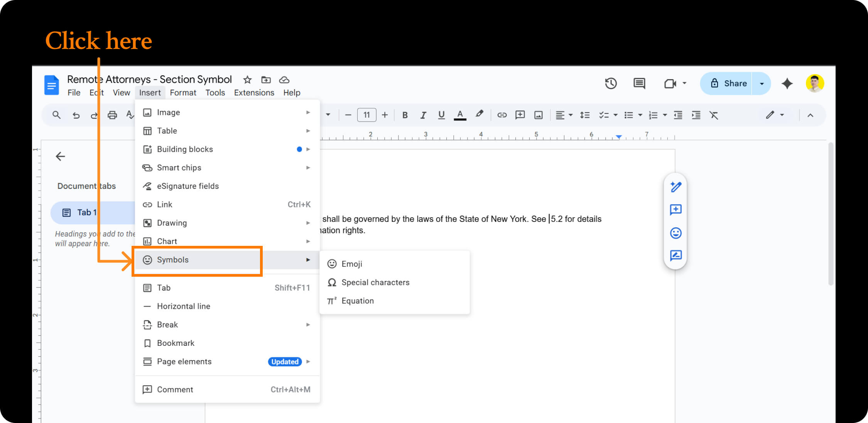The width and height of the screenshot is (868, 423).
Task: Open the editing mode pencil dropdown
Action: point(775,115)
